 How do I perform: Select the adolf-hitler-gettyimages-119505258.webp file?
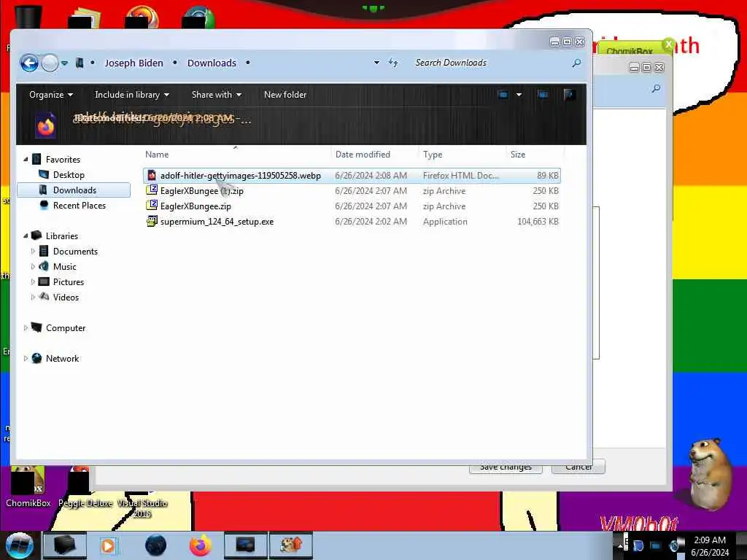352,176
